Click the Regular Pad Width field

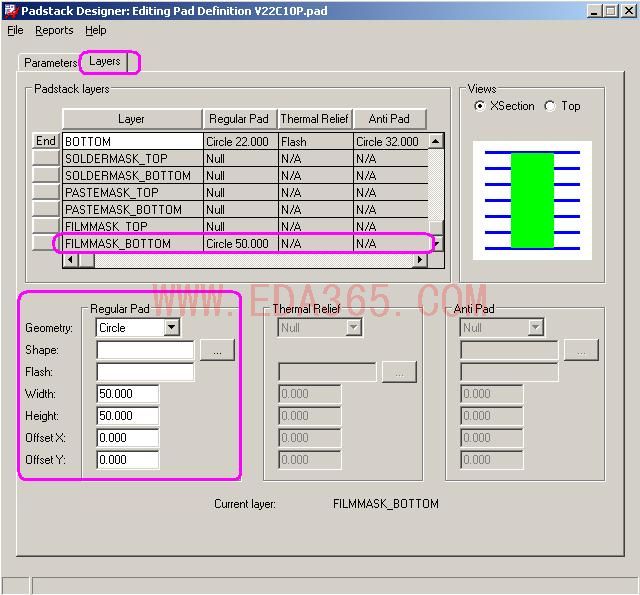click(x=128, y=394)
